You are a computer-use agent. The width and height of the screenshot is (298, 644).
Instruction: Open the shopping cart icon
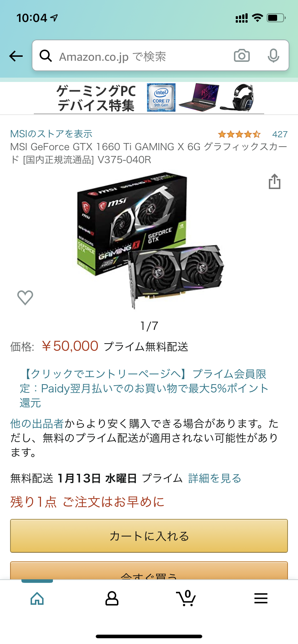[186, 598]
